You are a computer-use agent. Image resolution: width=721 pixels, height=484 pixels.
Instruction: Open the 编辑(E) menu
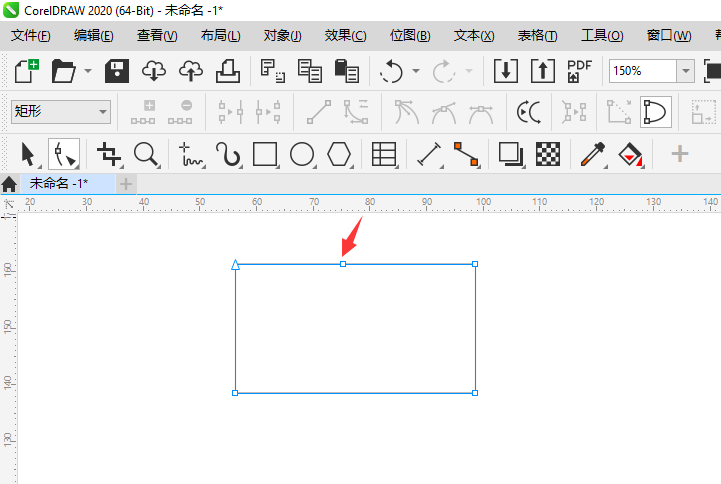click(94, 35)
